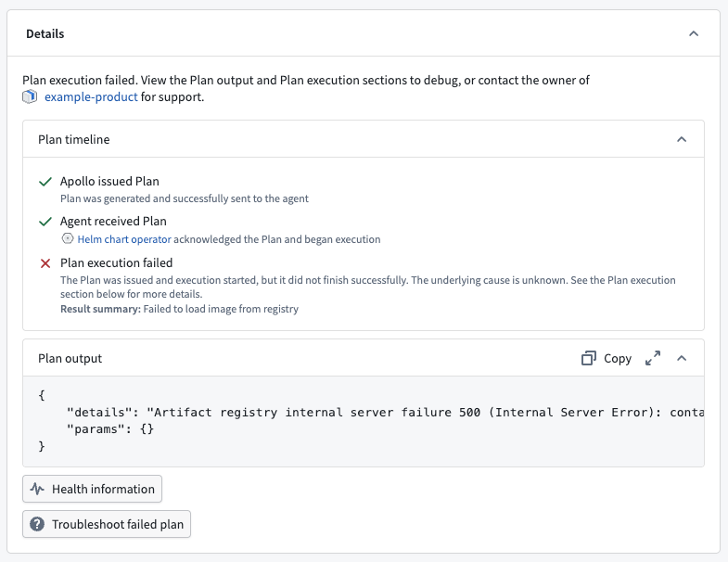728x562 pixels.
Task: Collapse the Details section chevron
Action: (x=693, y=33)
